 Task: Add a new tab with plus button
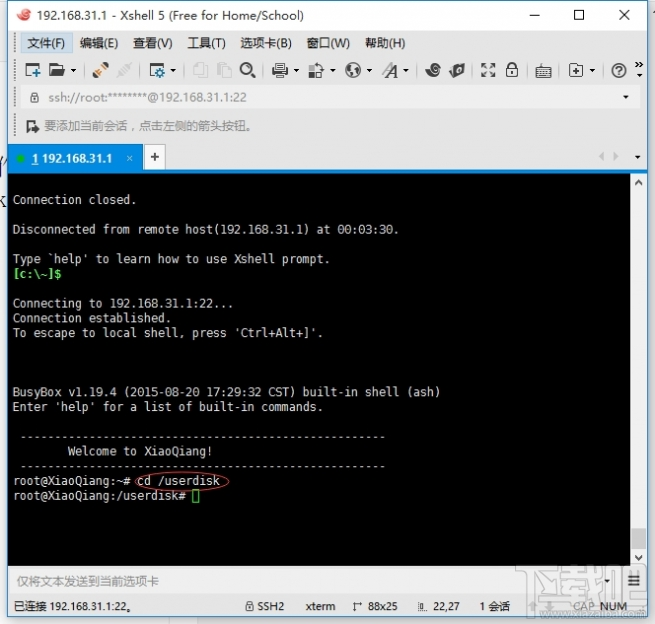click(x=155, y=157)
